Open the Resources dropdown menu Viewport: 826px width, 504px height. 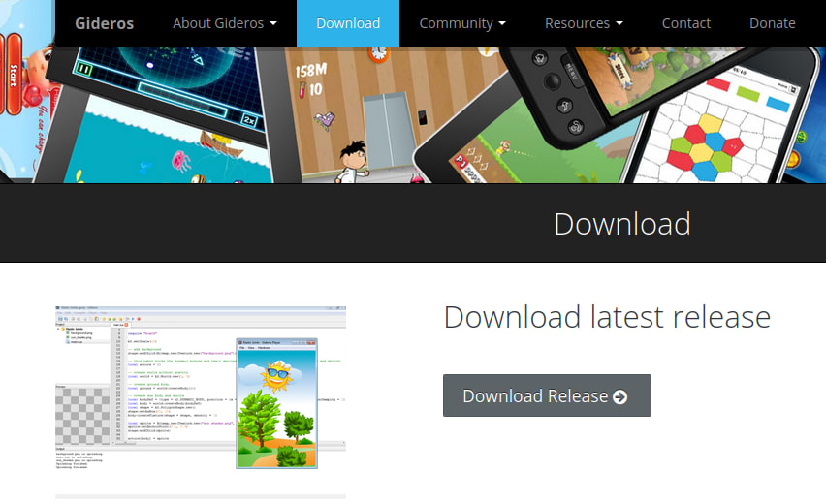(x=584, y=23)
